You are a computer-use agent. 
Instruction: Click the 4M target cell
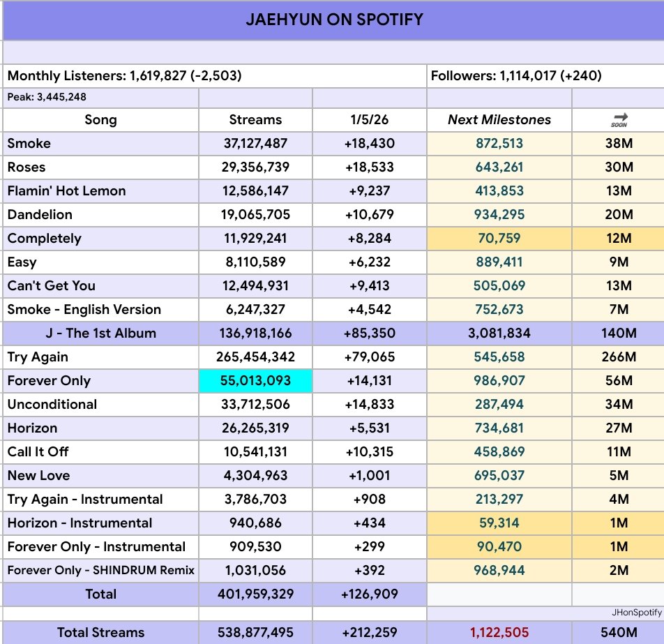point(618,500)
